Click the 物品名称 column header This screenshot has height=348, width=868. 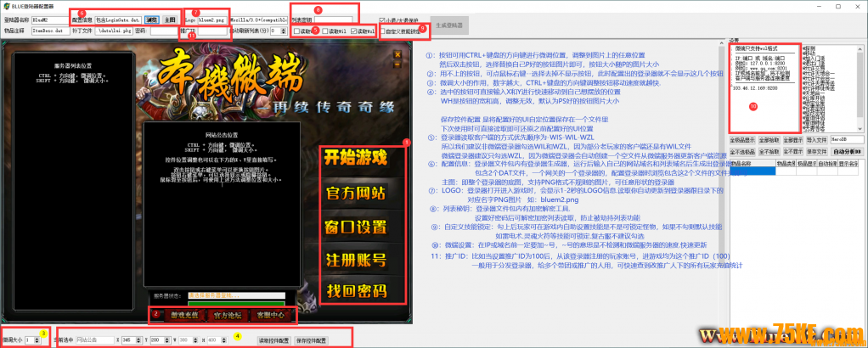(752, 164)
